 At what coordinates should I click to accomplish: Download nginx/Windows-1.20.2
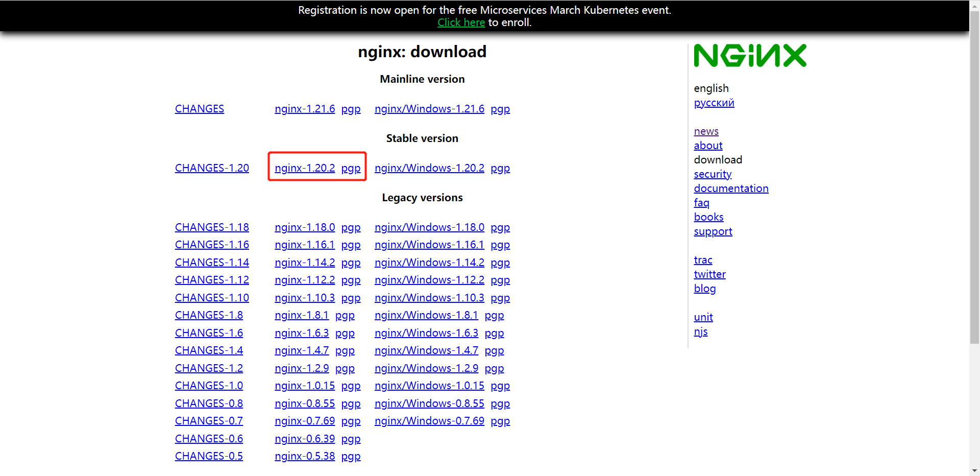click(x=429, y=168)
